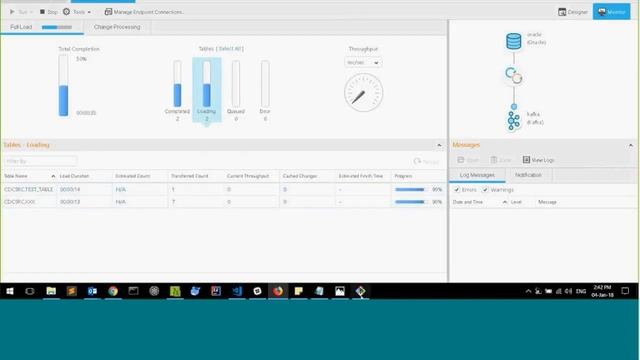Click the Level column header
The image size is (640, 360).
pos(516,202)
